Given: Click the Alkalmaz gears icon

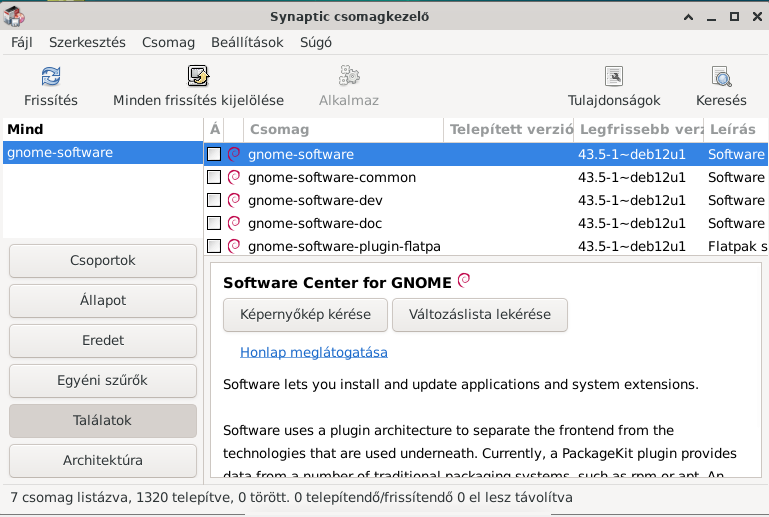Looking at the screenshot, I should pyautogui.click(x=349, y=76).
